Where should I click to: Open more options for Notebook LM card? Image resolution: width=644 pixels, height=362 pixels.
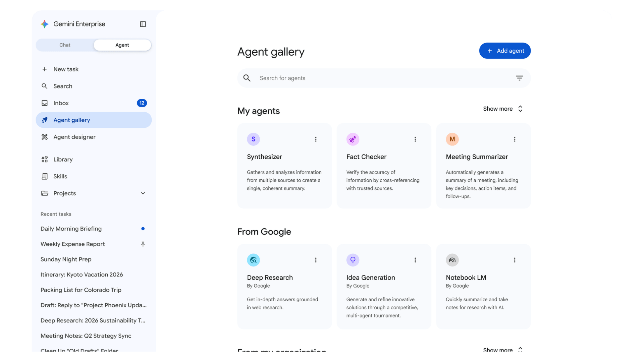click(515, 260)
